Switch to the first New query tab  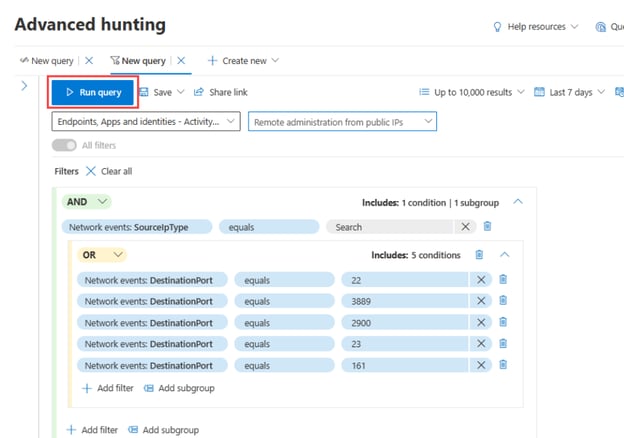47,60
